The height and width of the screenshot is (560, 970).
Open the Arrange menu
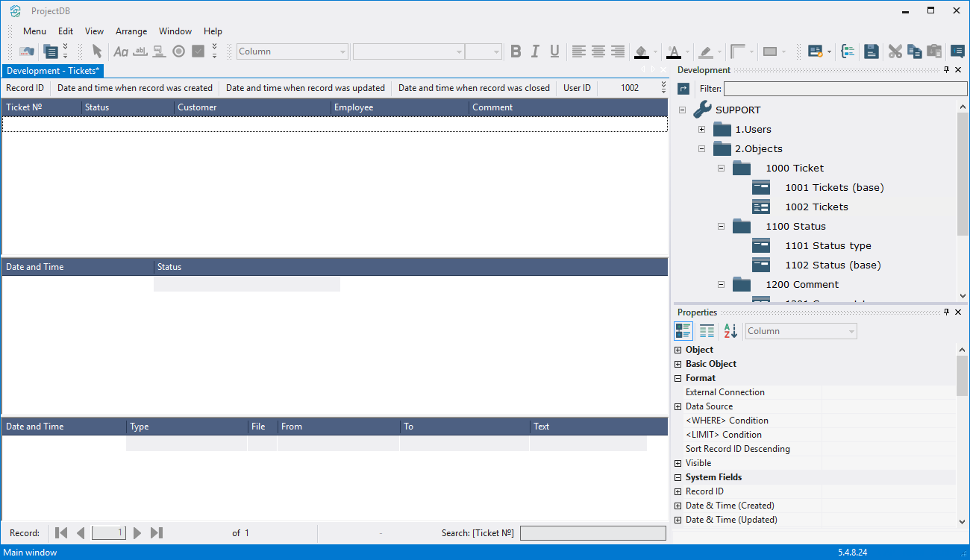[131, 31]
